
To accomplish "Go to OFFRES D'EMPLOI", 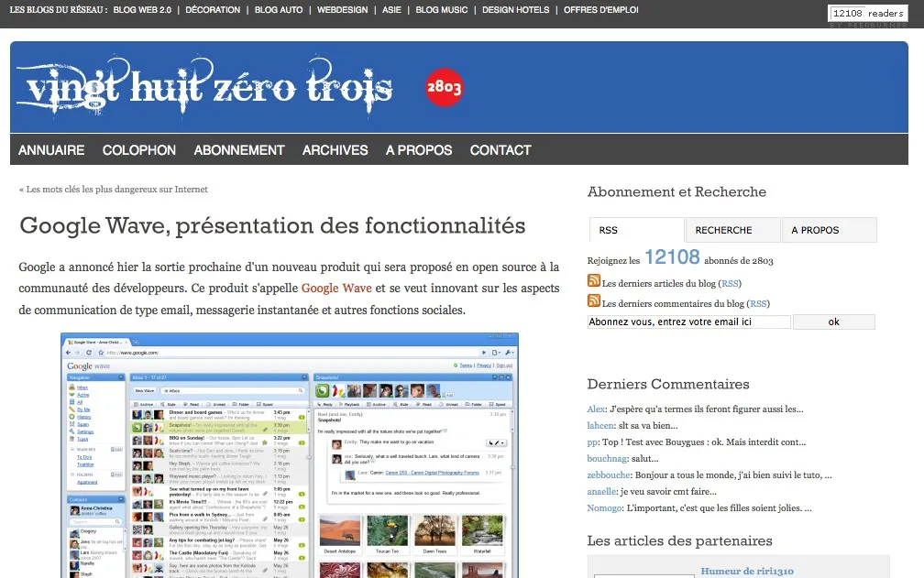I will click(600, 10).
